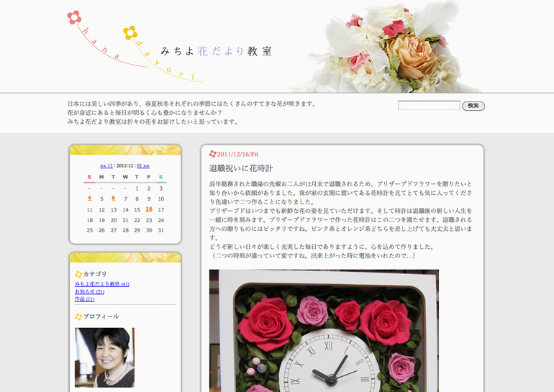
Task: Click the flower clock post image
Action: click(324, 331)
